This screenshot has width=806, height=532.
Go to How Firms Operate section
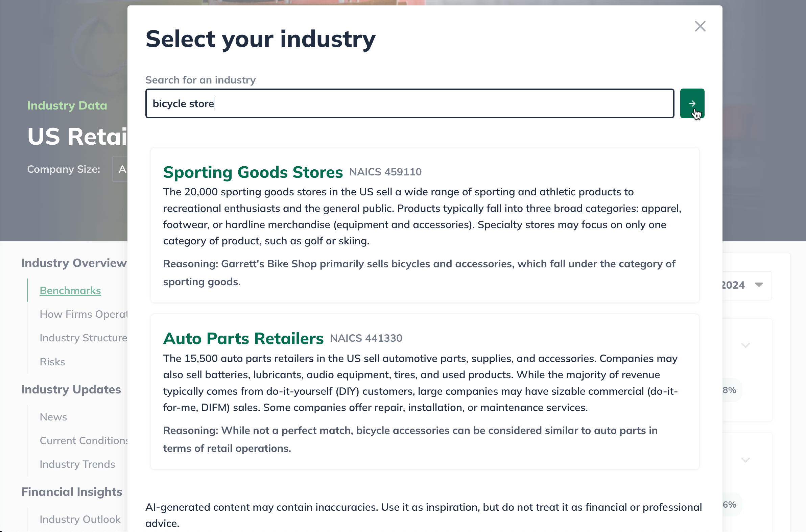click(x=84, y=314)
